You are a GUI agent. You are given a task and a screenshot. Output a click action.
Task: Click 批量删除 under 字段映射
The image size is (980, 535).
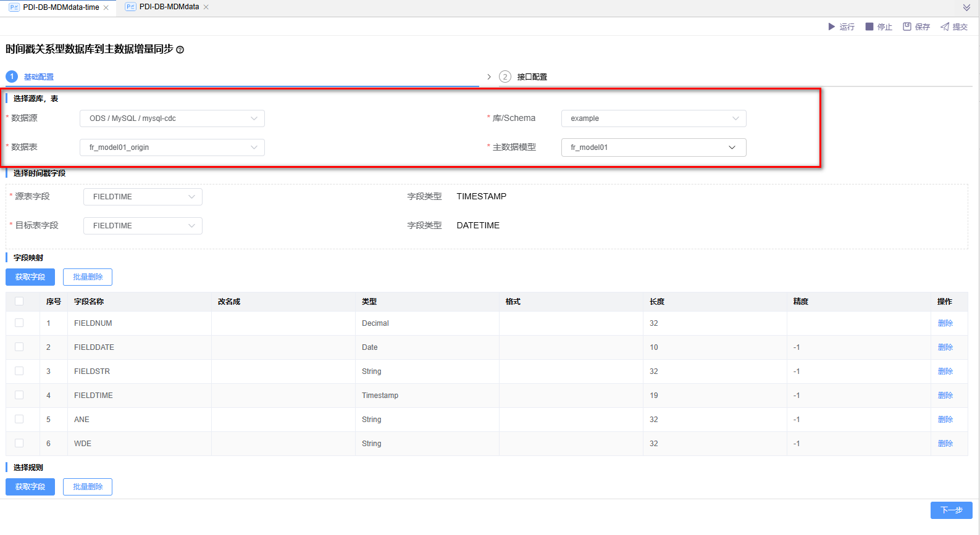pos(88,277)
